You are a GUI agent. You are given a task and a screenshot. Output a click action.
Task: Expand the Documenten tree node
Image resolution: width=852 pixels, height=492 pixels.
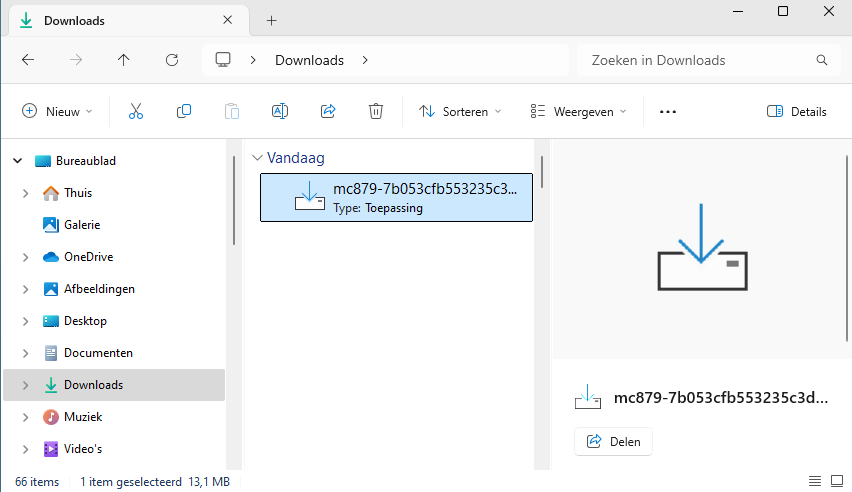coord(25,353)
